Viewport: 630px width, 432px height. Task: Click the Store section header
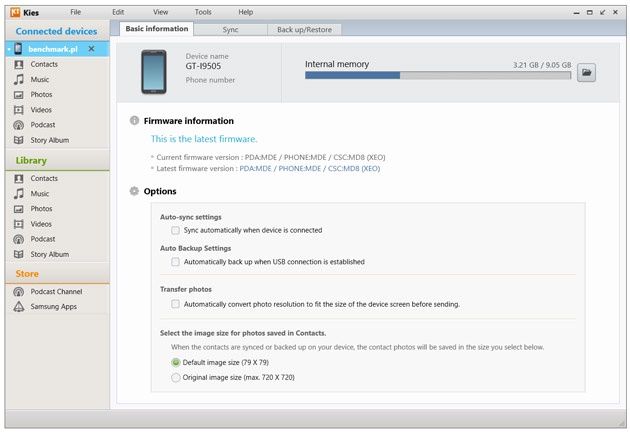pos(27,274)
